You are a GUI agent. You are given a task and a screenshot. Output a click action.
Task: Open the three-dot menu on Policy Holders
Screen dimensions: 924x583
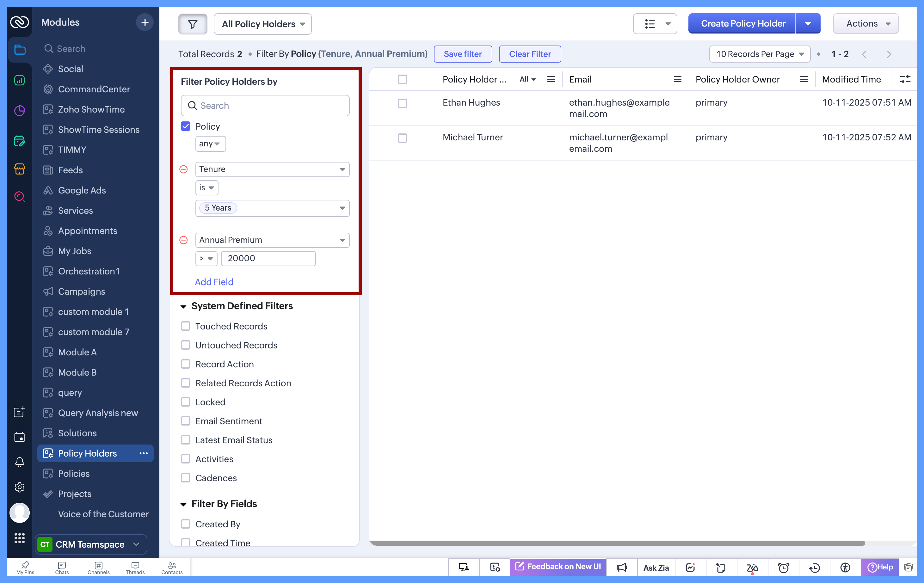[144, 453]
